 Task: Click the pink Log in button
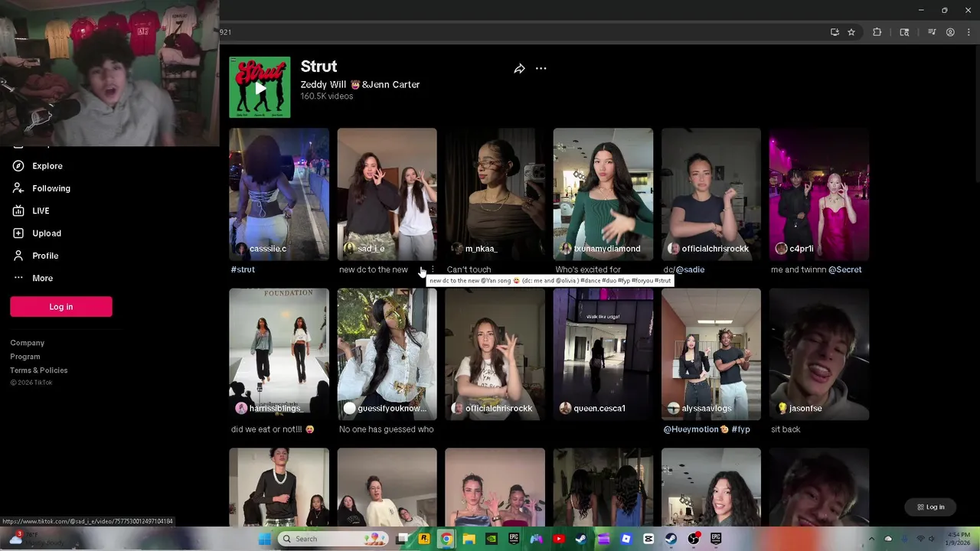click(x=61, y=307)
